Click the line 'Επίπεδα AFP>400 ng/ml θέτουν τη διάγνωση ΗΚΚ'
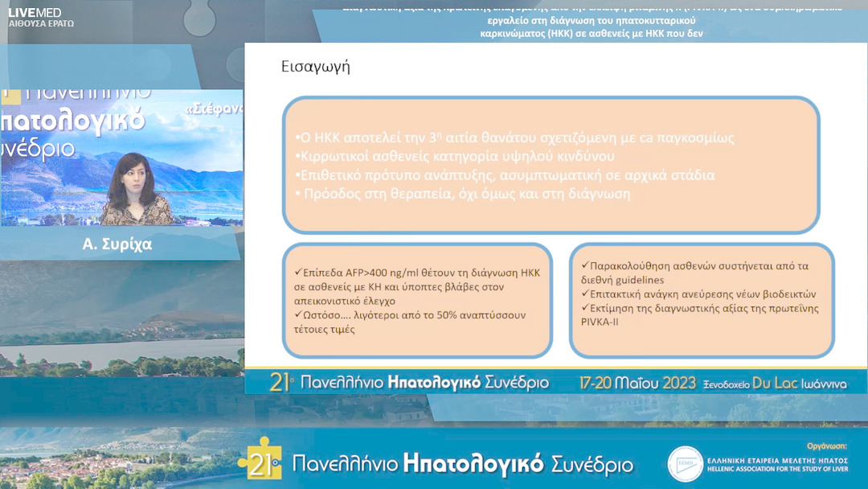 click(417, 273)
